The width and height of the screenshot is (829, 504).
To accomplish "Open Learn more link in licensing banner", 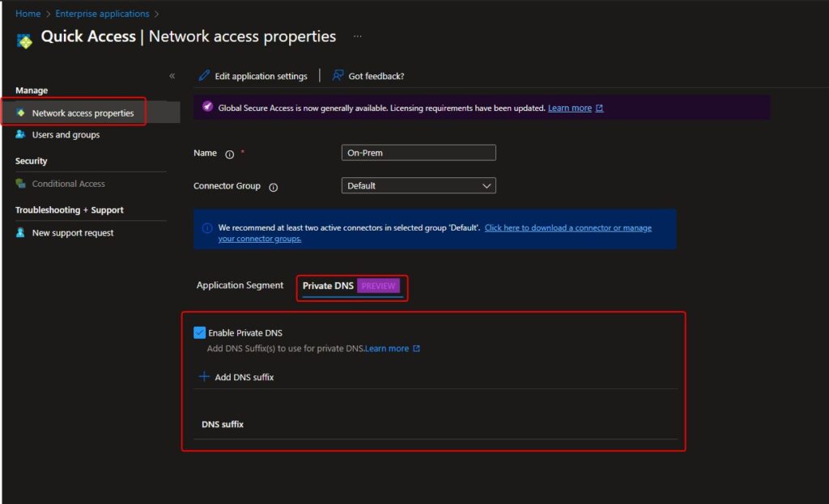I will tap(569, 108).
